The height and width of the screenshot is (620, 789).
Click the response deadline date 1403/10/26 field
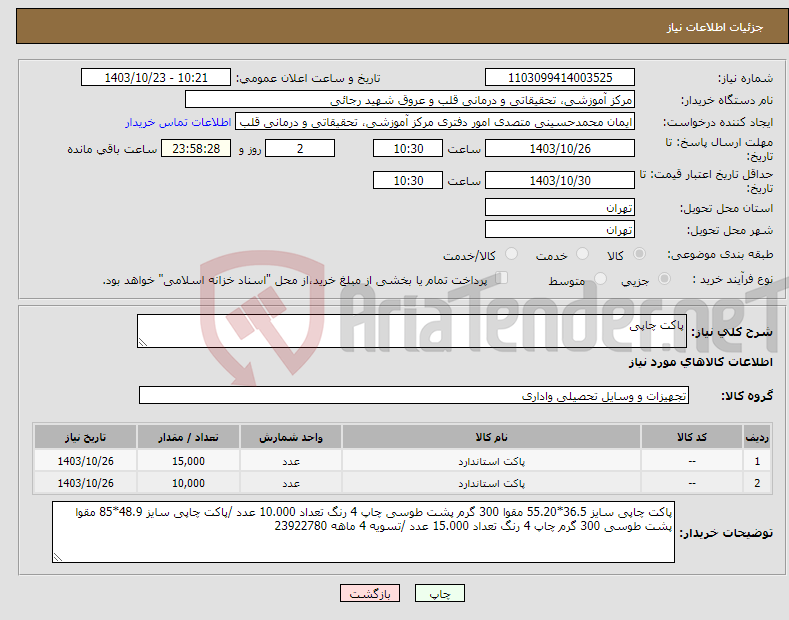pyautogui.click(x=560, y=148)
